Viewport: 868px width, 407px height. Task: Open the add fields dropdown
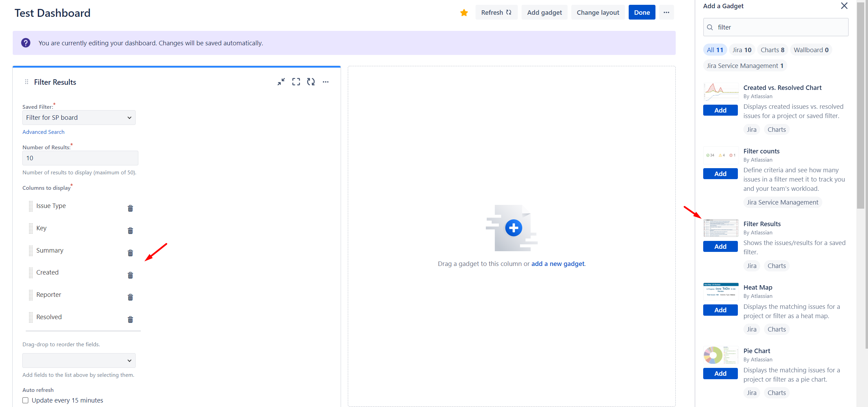(79, 360)
